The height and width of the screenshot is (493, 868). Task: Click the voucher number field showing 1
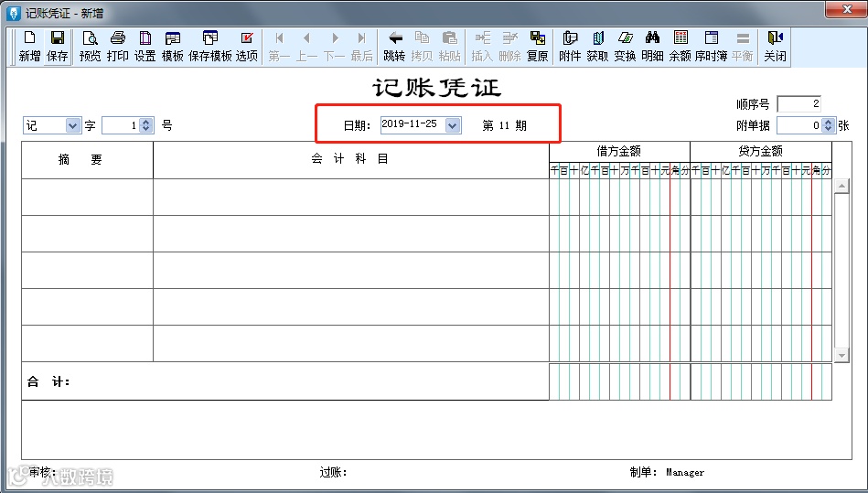tap(121, 125)
